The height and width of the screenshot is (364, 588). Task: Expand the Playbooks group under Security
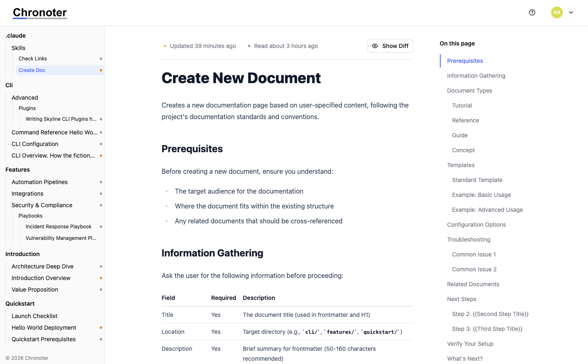(x=30, y=216)
